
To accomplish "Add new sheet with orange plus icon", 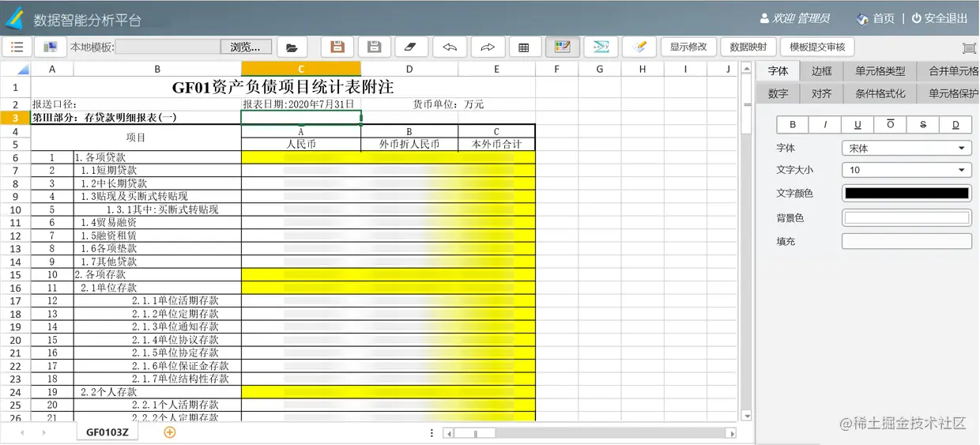I will click(169, 432).
